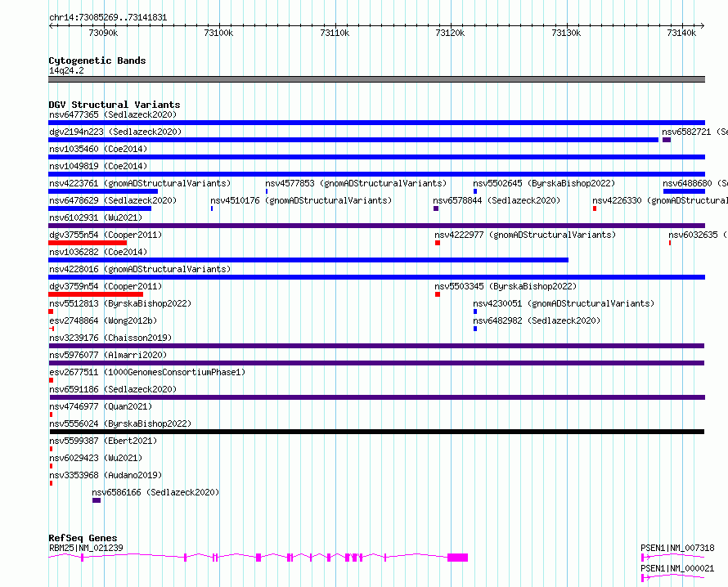Viewport: 728px width, 587px height.
Task: Click nsv4223761 gnomAD structural variant label
Action: (140, 183)
